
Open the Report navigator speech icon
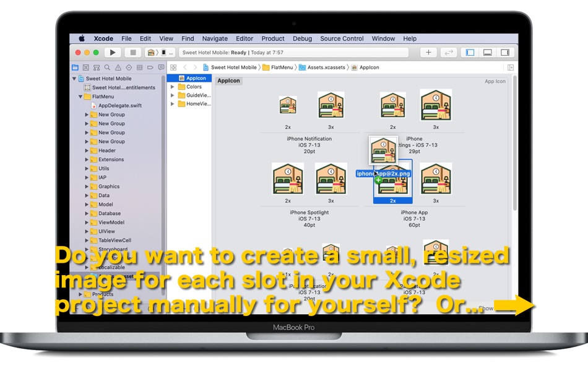pyautogui.click(x=161, y=68)
